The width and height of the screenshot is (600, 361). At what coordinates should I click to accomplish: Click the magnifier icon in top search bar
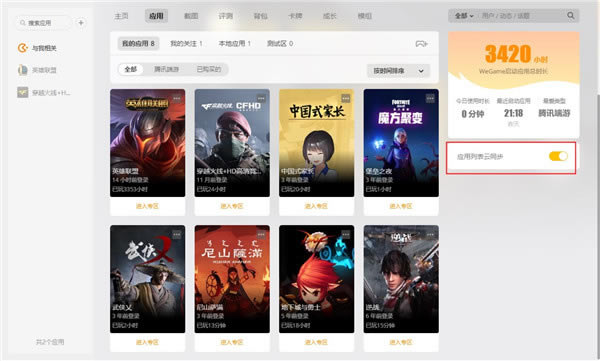coord(571,16)
